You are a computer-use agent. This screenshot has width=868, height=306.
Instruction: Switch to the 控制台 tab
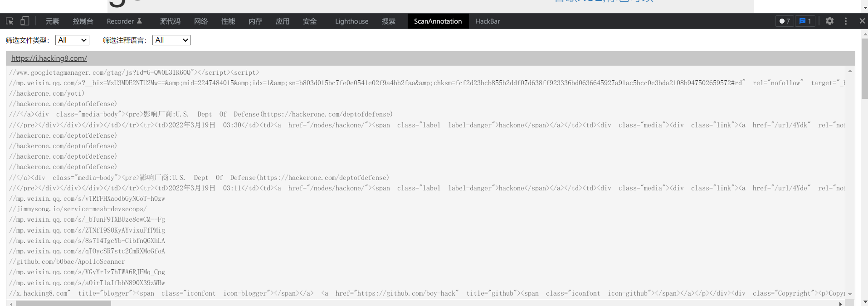coord(83,21)
